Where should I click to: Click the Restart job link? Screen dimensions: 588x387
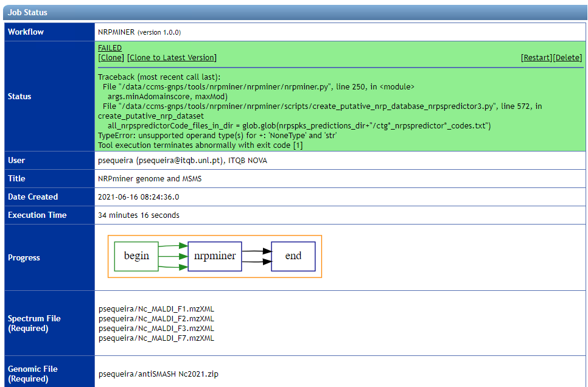[x=537, y=58]
